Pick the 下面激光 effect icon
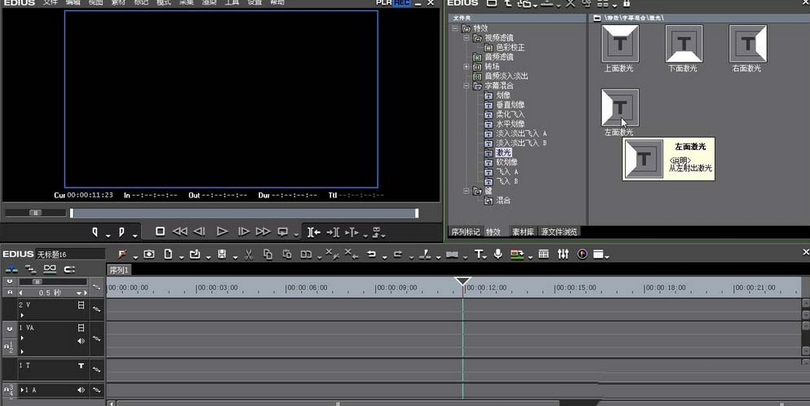 point(684,45)
